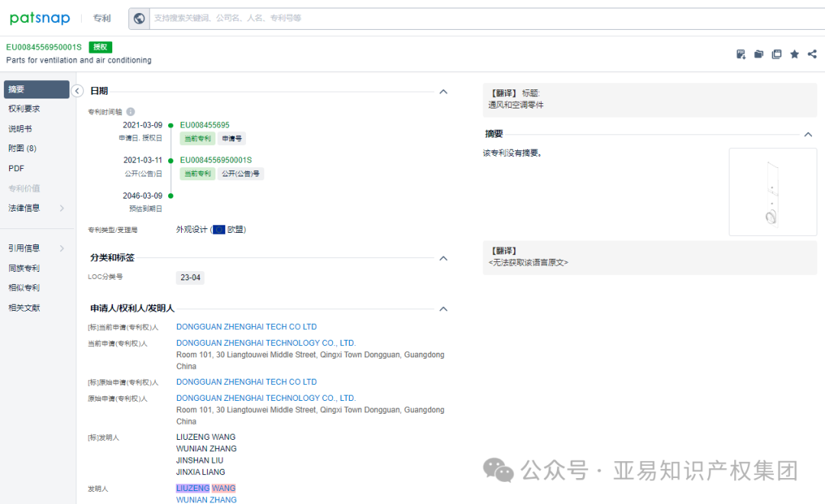Expand the 法律信息 sidebar arrow
The height and width of the screenshot is (504, 825).
pos(62,208)
